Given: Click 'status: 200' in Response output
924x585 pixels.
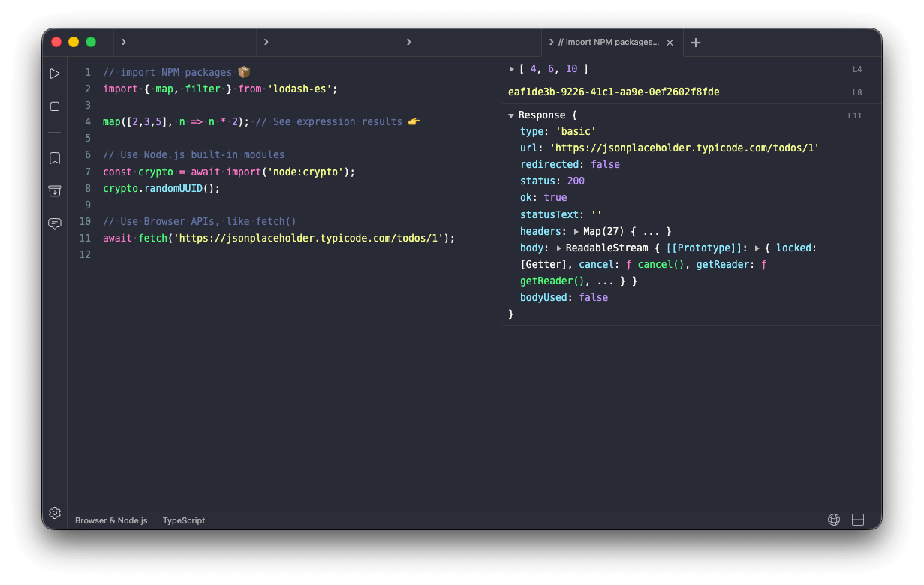Looking at the screenshot, I should pos(552,181).
